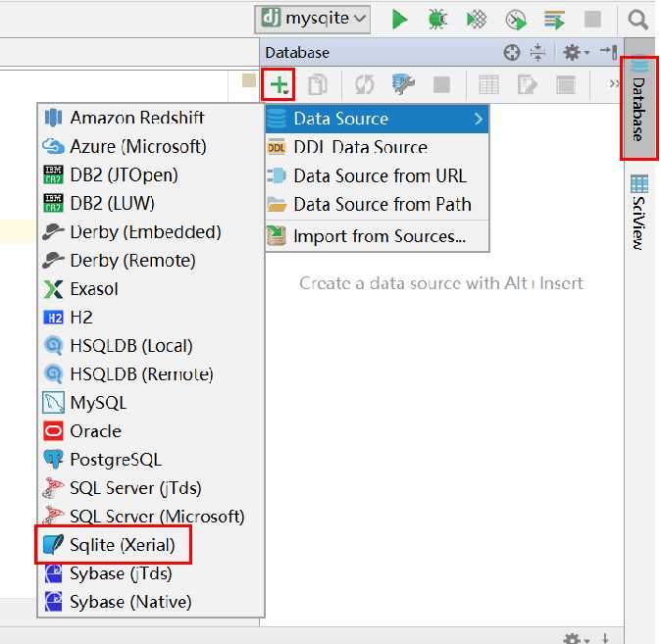Image resolution: width=661 pixels, height=644 pixels.
Task: Choose SQL Server (Microsoft)
Action: pyautogui.click(x=150, y=517)
